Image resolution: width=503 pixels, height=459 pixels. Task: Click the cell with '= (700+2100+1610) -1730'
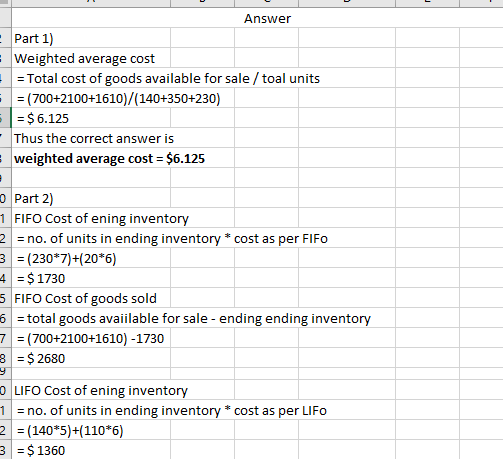(x=90, y=338)
